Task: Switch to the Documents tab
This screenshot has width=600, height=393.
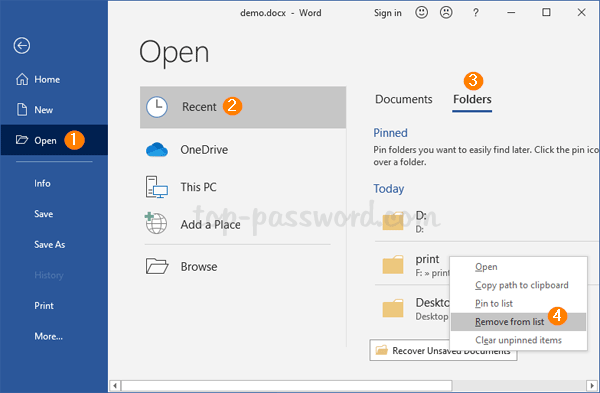Action: pyautogui.click(x=403, y=99)
